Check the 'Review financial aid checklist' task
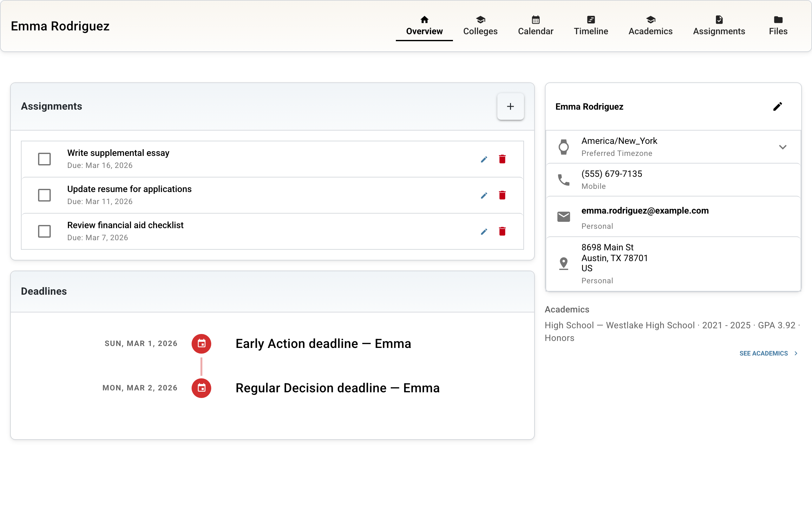This screenshot has height=507, width=812. click(x=44, y=231)
